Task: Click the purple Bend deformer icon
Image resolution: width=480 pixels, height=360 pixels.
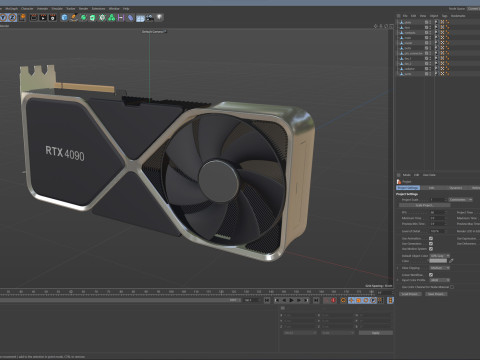Action: [x=121, y=17]
